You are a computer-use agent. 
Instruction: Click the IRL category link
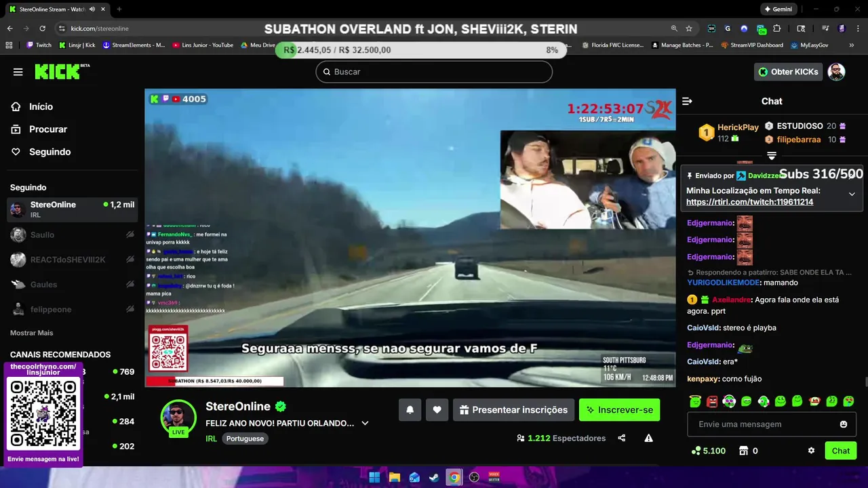211,439
